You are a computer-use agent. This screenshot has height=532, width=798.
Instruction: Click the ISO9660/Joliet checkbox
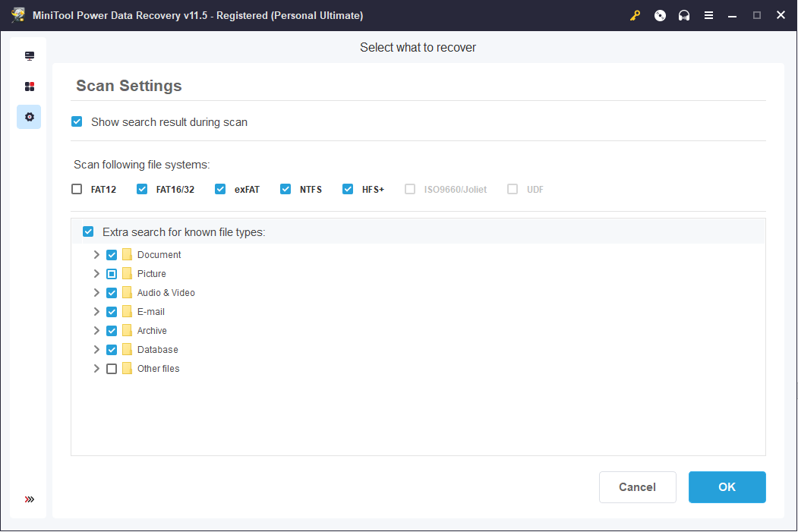click(410, 189)
